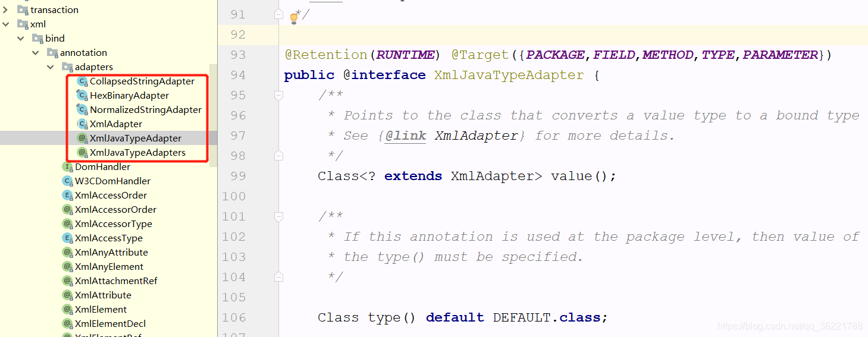Select XmlAccessOrder in project tree
The image size is (868, 337).
tap(111, 195)
